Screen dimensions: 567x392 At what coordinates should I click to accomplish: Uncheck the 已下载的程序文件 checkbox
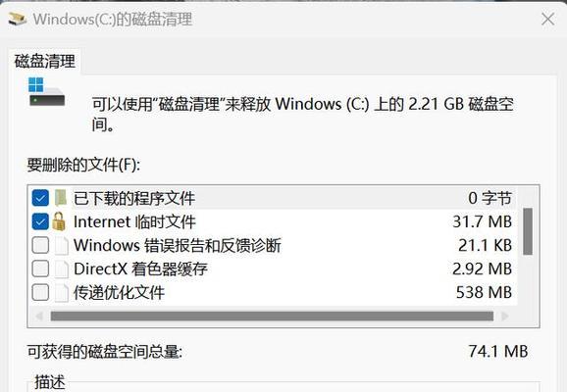(x=40, y=198)
